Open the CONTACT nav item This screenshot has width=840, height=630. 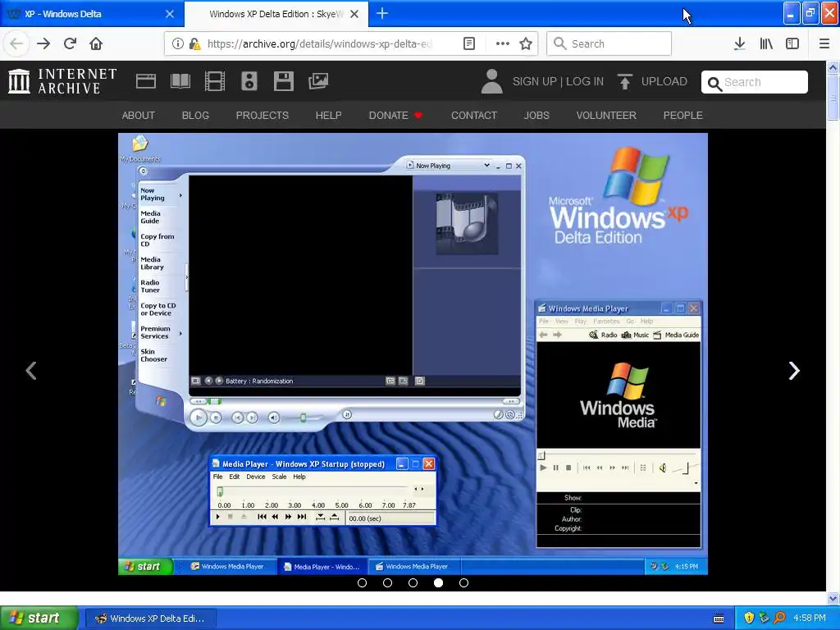click(474, 115)
